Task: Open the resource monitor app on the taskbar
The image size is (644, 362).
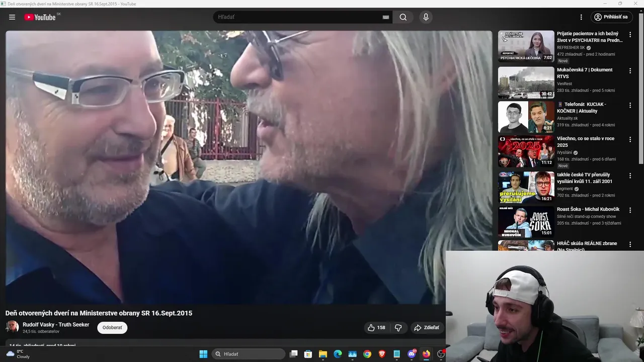Action: click(x=353, y=354)
